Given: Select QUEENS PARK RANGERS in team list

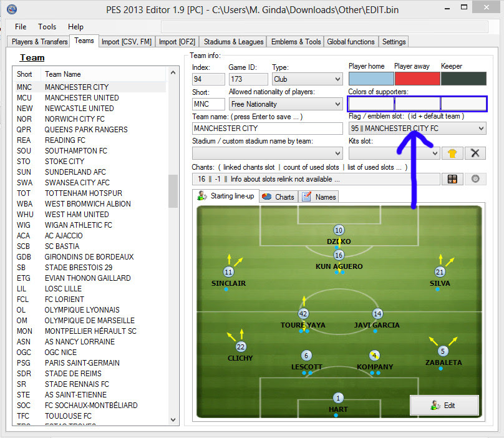Looking at the screenshot, I should (91, 130).
